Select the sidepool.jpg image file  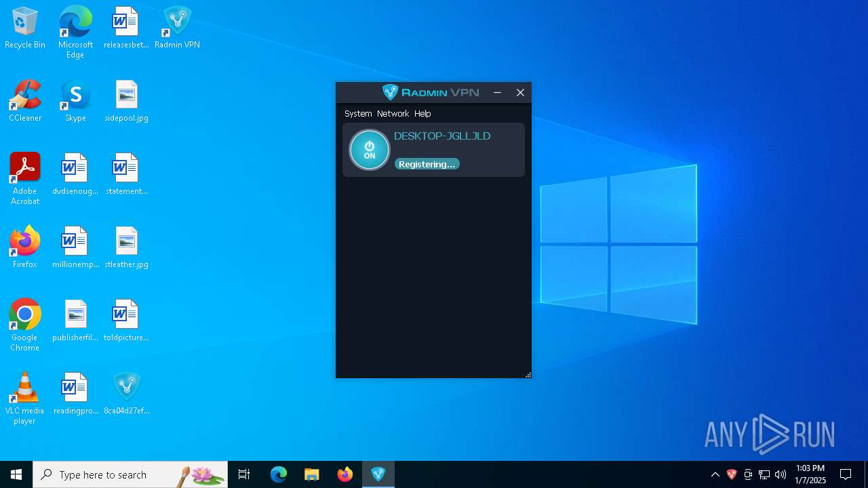[x=126, y=102]
